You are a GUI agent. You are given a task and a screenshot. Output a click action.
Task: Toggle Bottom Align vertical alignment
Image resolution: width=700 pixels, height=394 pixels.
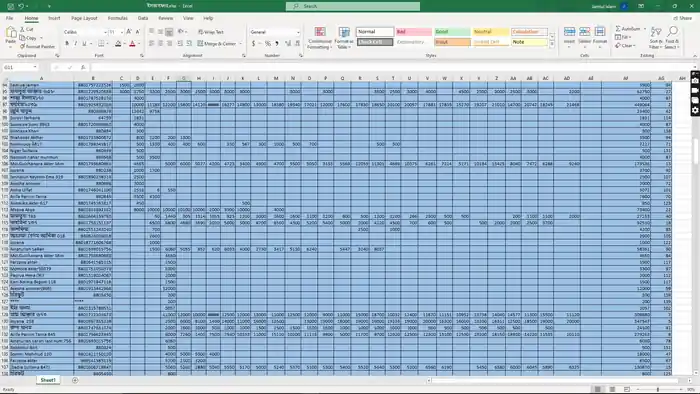tap(169, 32)
